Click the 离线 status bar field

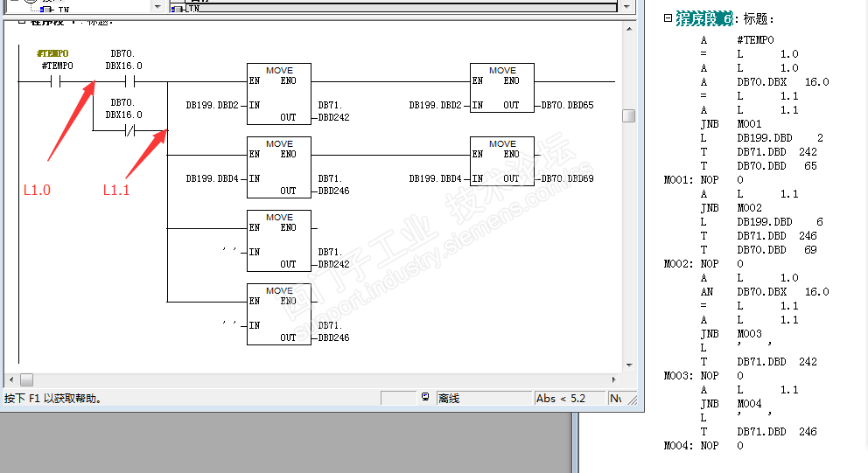(x=484, y=399)
